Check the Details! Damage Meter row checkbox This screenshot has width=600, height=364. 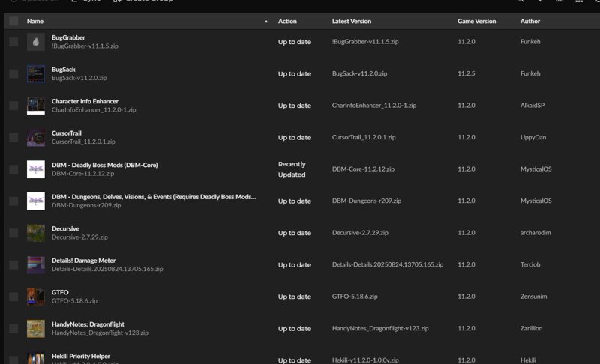point(13,264)
